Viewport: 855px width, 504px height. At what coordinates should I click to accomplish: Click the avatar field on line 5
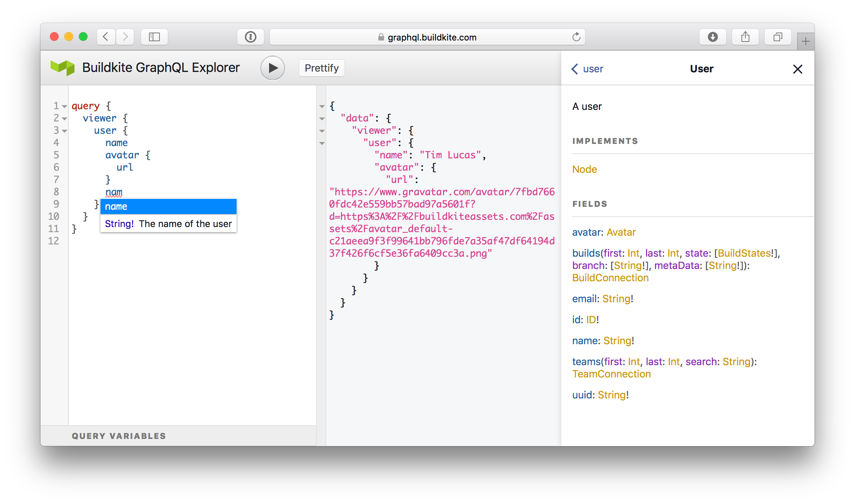pos(122,155)
